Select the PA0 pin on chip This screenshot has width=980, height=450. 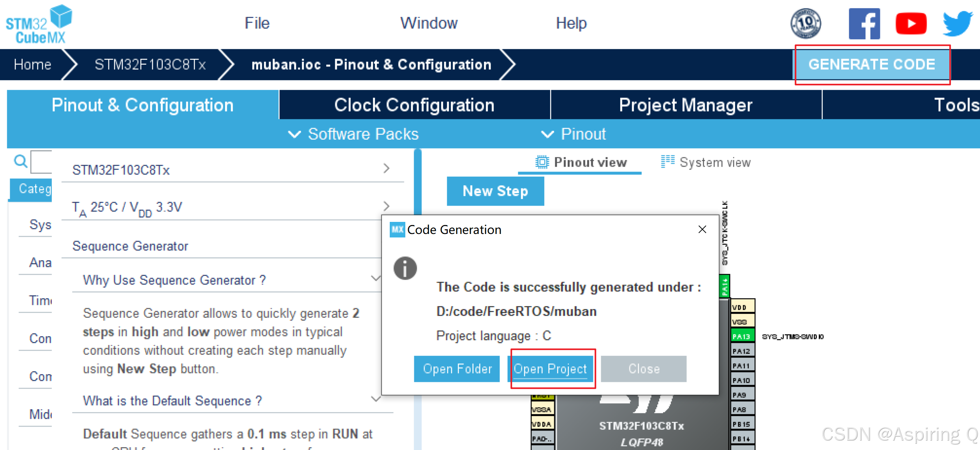tap(542, 438)
